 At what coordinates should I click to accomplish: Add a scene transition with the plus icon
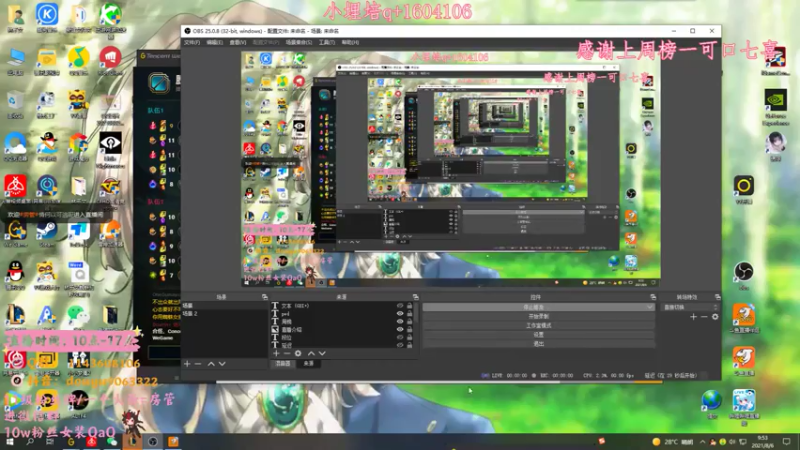(693, 317)
